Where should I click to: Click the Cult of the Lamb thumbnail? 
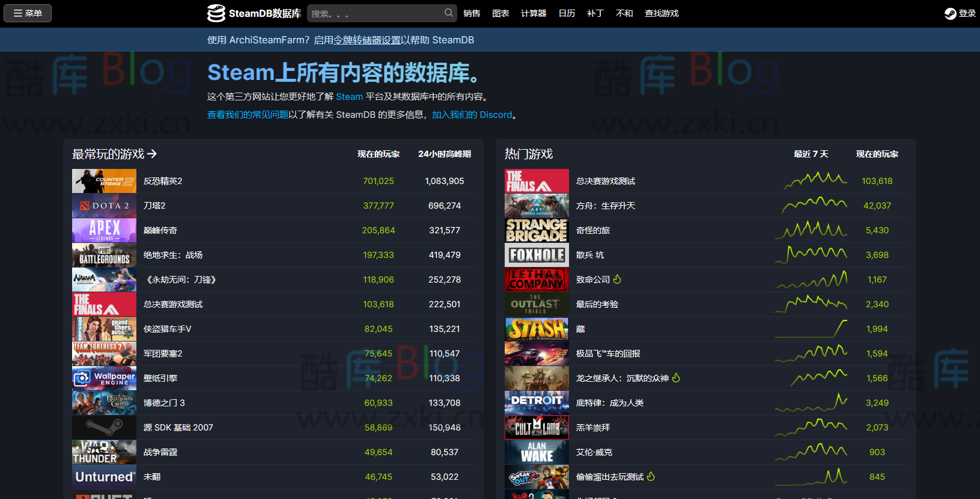[537, 427]
